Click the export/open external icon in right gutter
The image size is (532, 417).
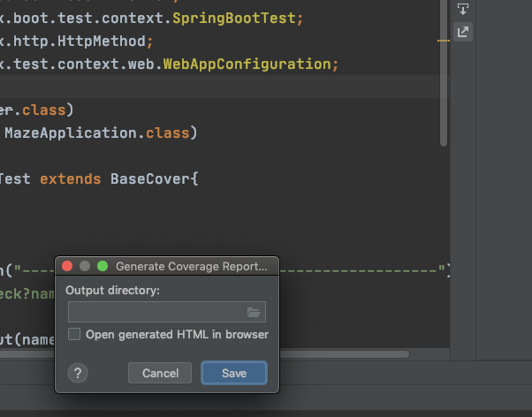tap(463, 32)
